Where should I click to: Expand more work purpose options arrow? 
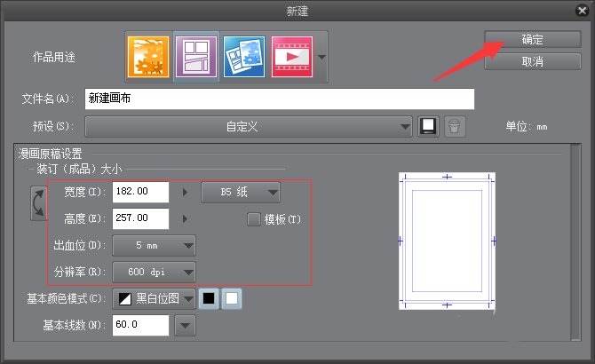pos(321,57)
